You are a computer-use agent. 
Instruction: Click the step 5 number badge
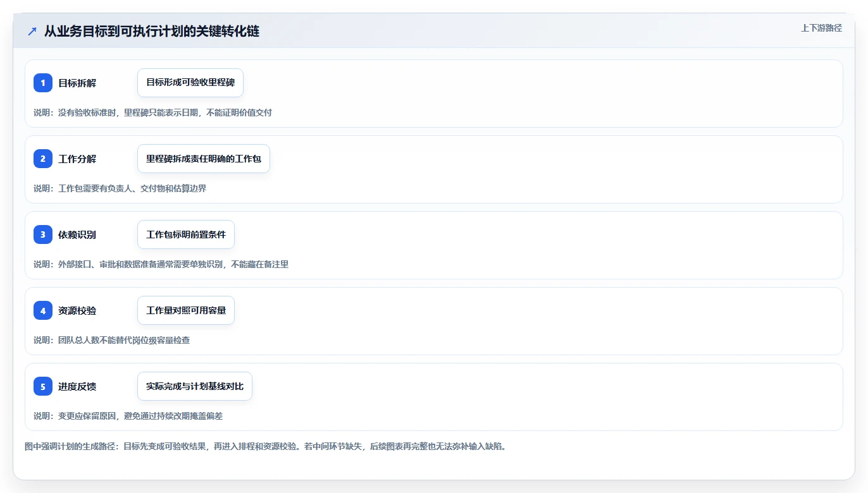point(43,386)
